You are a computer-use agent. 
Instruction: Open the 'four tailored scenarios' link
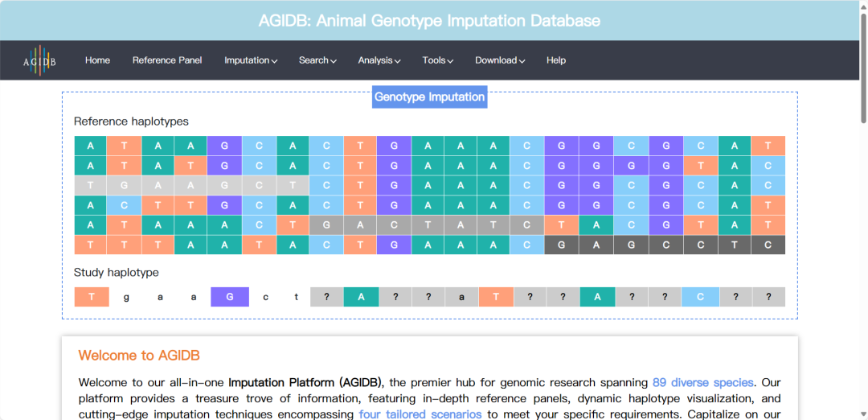coord(420,414)
